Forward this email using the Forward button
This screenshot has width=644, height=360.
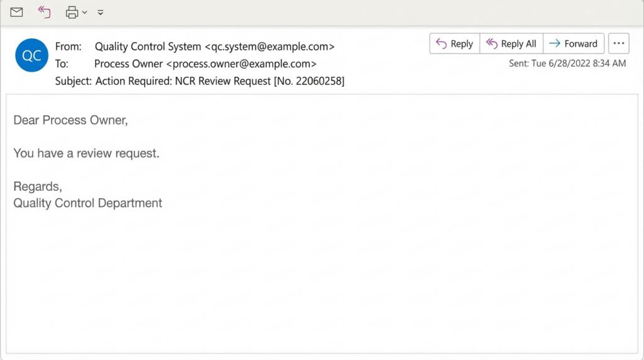pos(573,44)
